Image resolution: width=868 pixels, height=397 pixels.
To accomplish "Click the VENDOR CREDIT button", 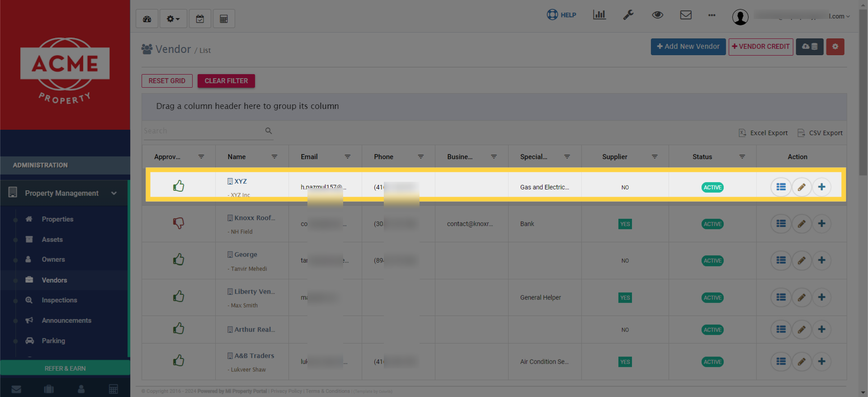I will (761, 47).
